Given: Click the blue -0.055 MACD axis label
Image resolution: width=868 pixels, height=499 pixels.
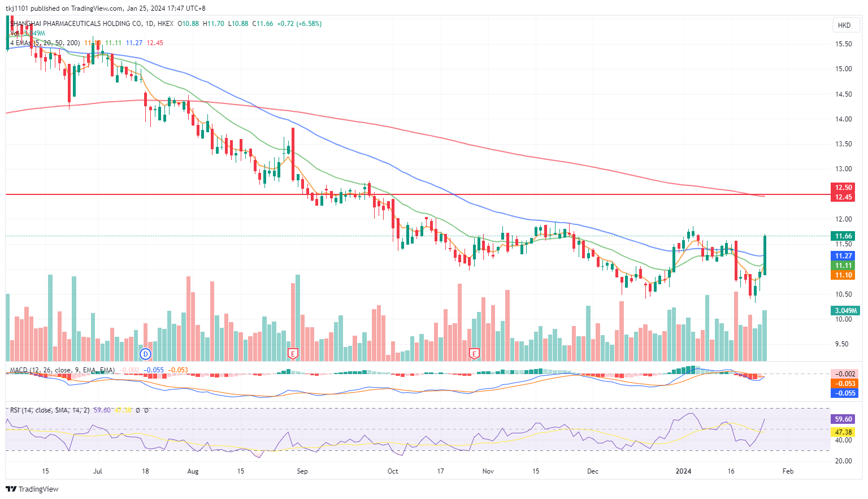Looking at the screenshot, I should [845, 393].
